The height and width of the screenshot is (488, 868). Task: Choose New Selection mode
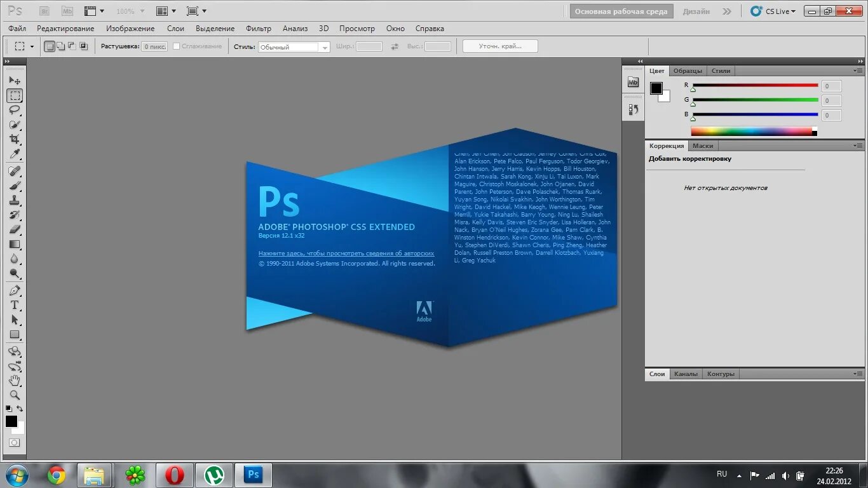50,46
